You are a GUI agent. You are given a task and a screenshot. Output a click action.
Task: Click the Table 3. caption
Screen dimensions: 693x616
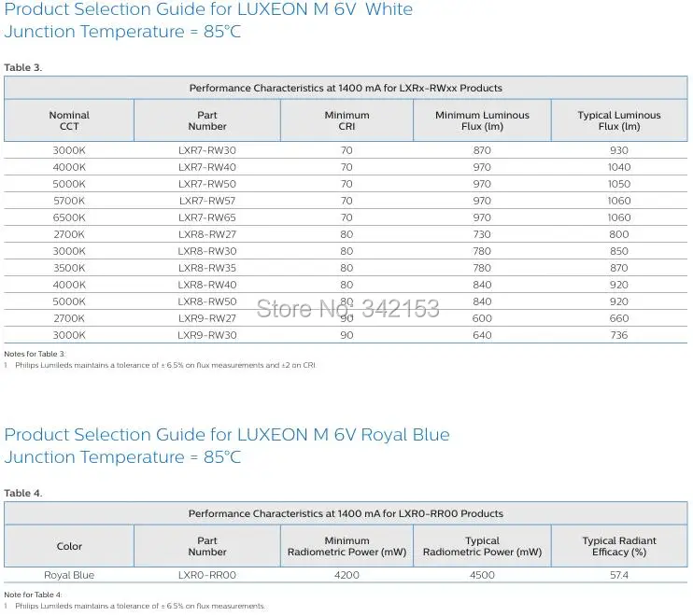coord(23,67)
